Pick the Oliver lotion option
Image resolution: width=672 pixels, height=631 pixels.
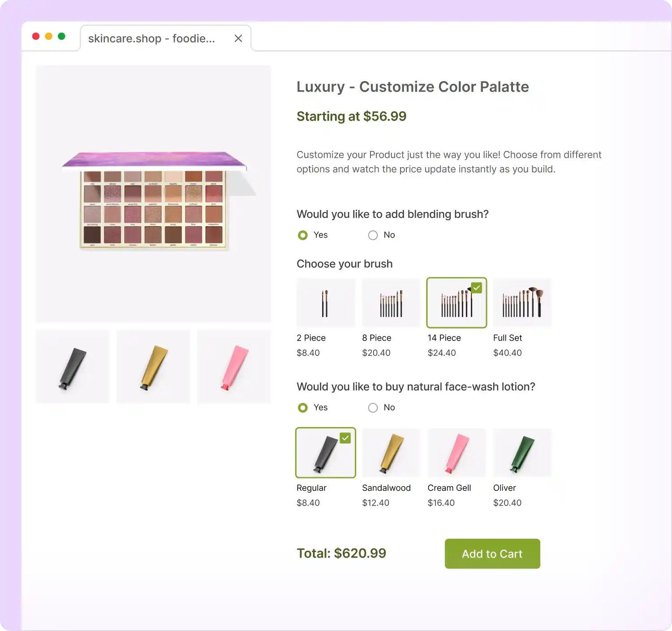click(522, 452)
